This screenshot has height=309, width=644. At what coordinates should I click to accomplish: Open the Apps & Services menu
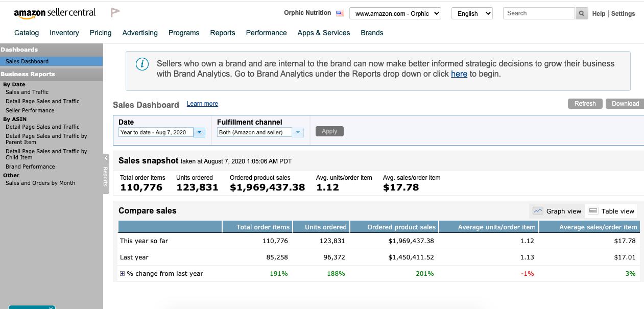coord(324,33)
